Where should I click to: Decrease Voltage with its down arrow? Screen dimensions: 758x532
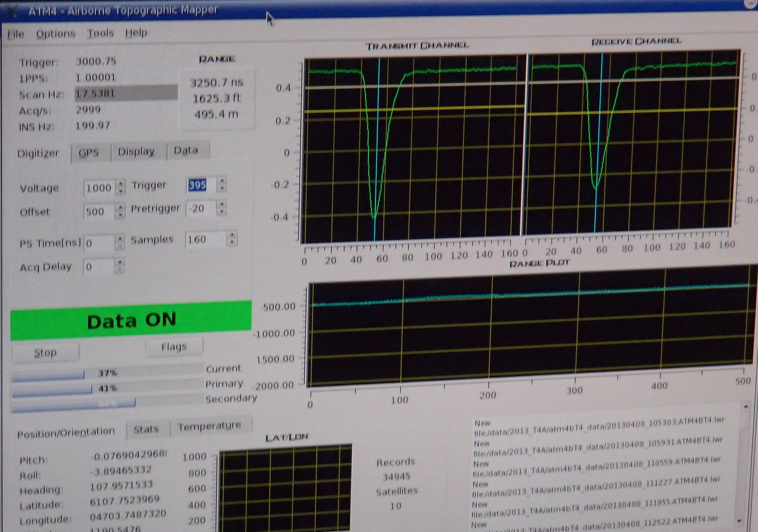pyautogui.click(x=121, y=191)
